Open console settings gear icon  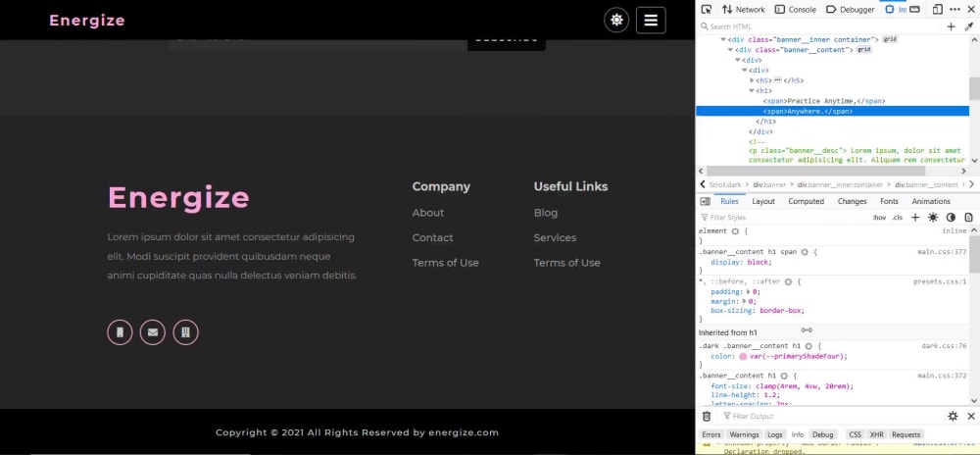point(953,416)
